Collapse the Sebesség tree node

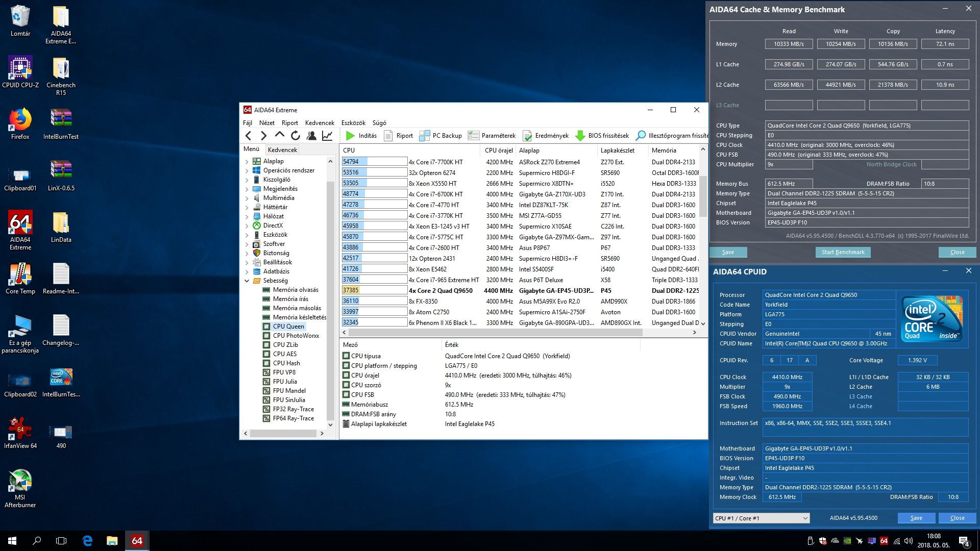click(247, 281)
